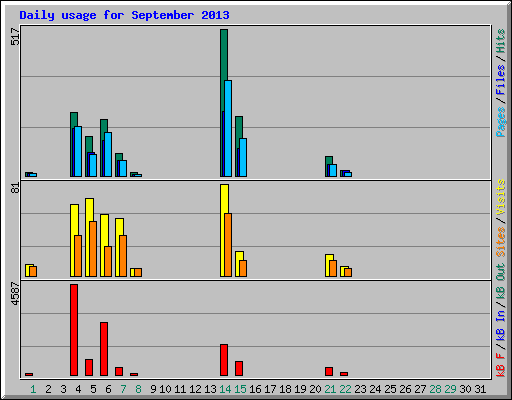Click the '4587' kB axis maximum label
Viewport: 512px width, 400px height.
15,294
